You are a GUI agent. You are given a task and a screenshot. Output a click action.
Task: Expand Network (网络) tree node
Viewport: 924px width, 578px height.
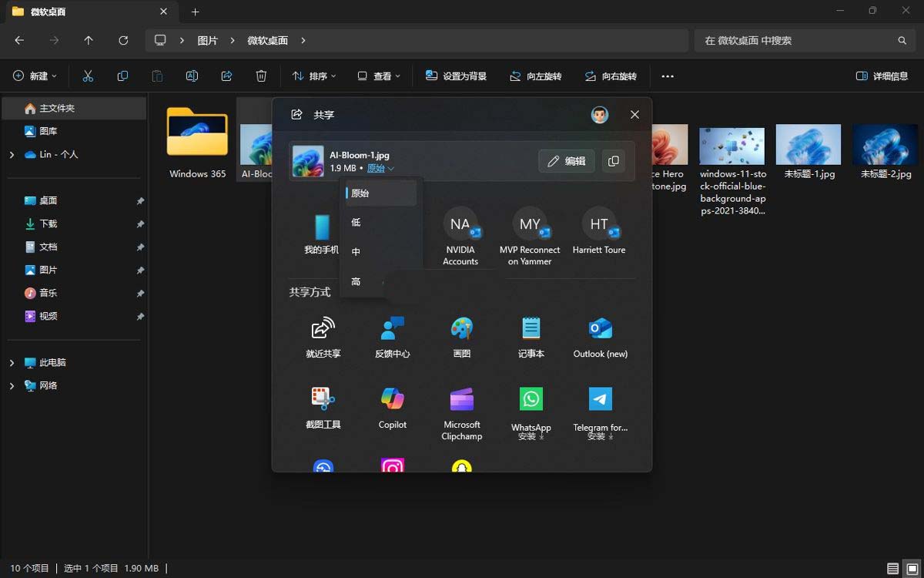12,386
